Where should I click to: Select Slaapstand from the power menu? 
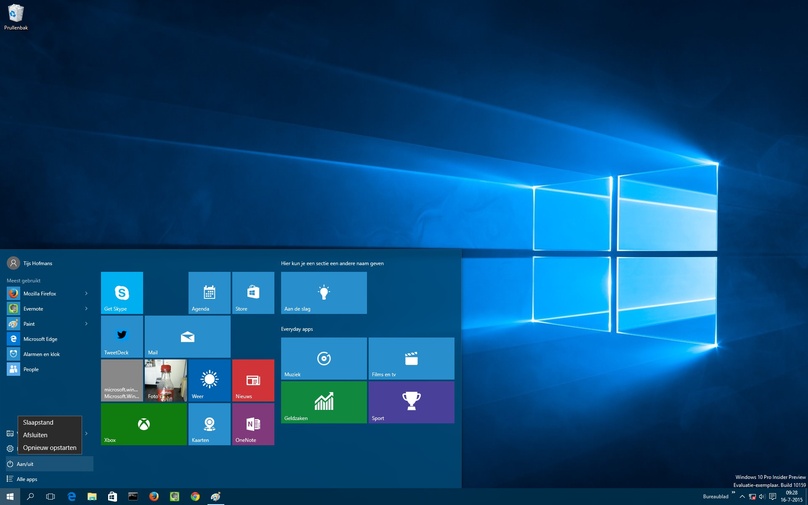(49, 422)
